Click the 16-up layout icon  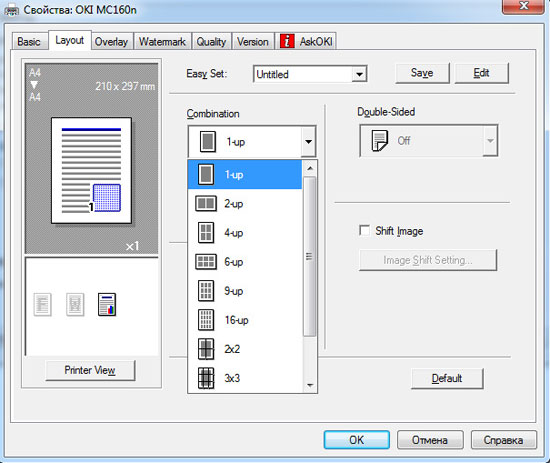coord(206,320)
